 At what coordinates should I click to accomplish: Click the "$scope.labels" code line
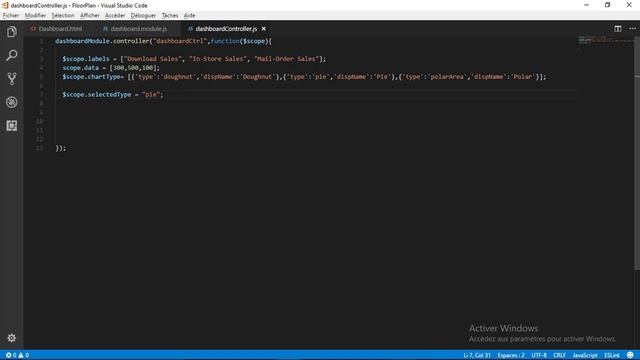(194, 59)
